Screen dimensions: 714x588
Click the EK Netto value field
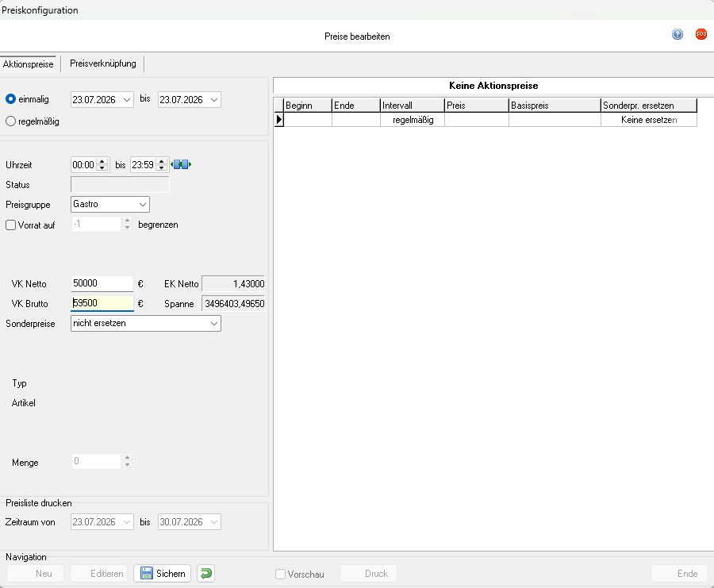click(233, 284)
